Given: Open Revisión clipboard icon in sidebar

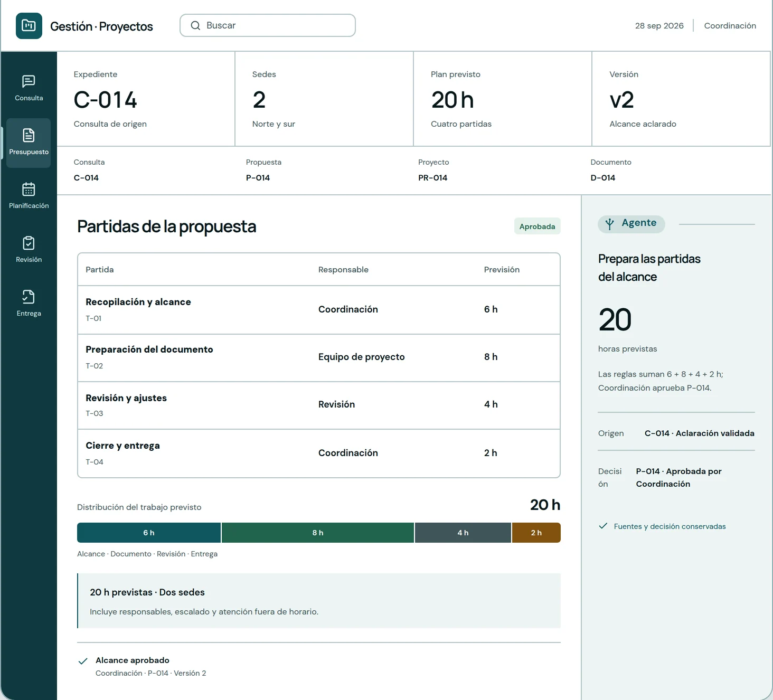Looking at the screenshot, I should coord(29,243).
